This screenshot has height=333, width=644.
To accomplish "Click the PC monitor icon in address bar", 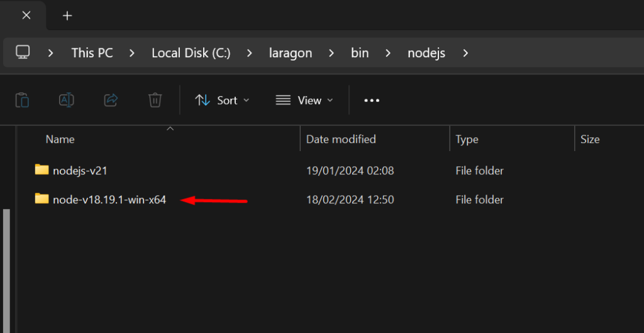I will (23, 52).
